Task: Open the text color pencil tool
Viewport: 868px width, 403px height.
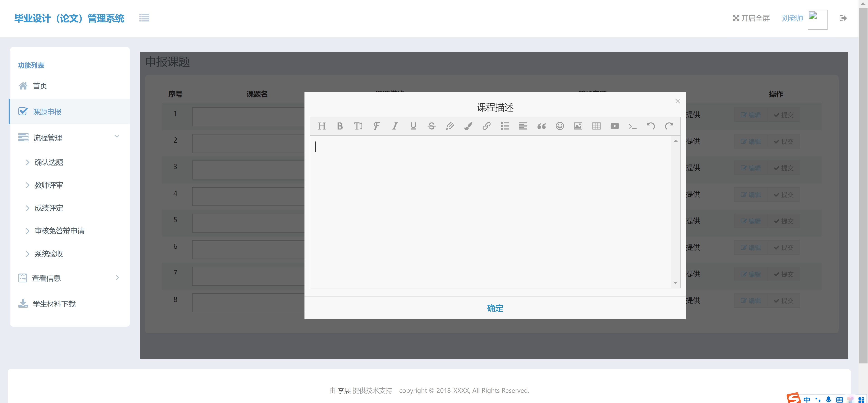Action: (450, 126)
